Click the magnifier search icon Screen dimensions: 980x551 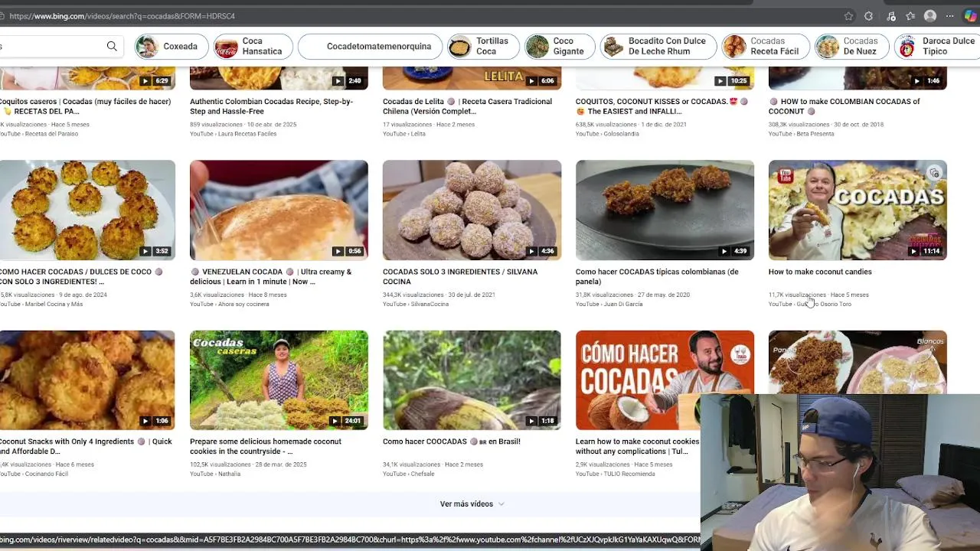(x=112, y=47)
